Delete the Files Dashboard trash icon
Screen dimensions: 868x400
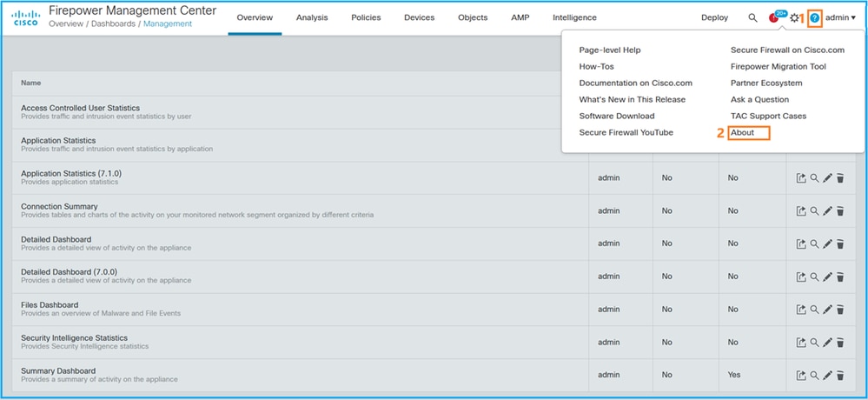click(840, 310)
